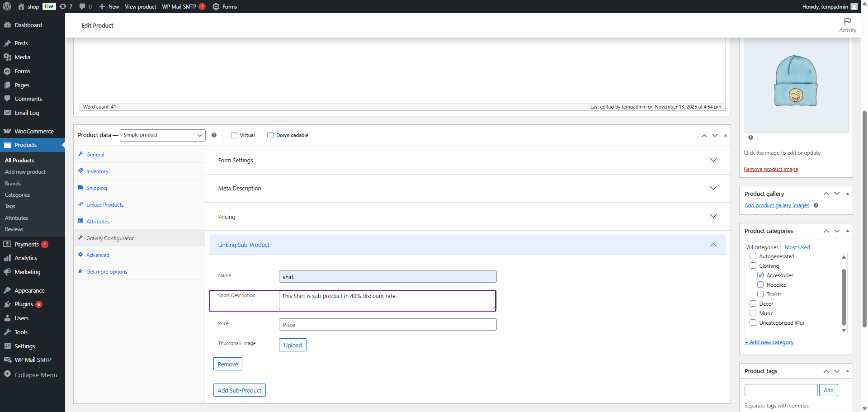Open the Activity flag icon
The image size is (868, 412).
tap(847, 21)
